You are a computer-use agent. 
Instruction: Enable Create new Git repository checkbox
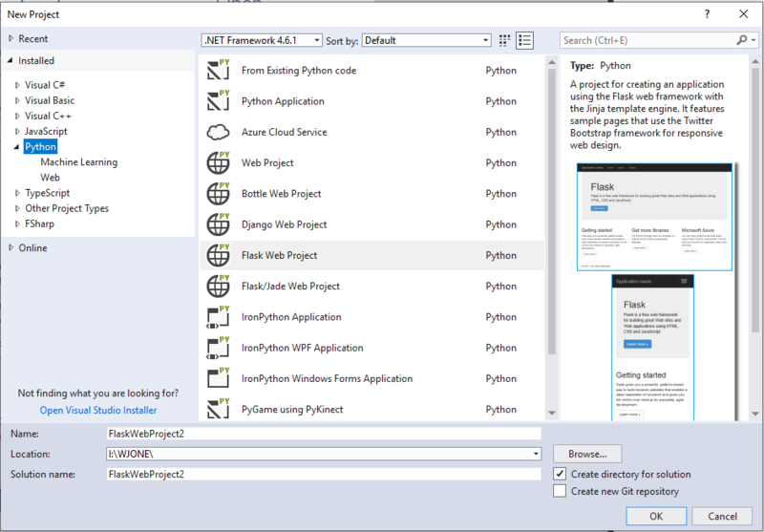pos(560,491)
